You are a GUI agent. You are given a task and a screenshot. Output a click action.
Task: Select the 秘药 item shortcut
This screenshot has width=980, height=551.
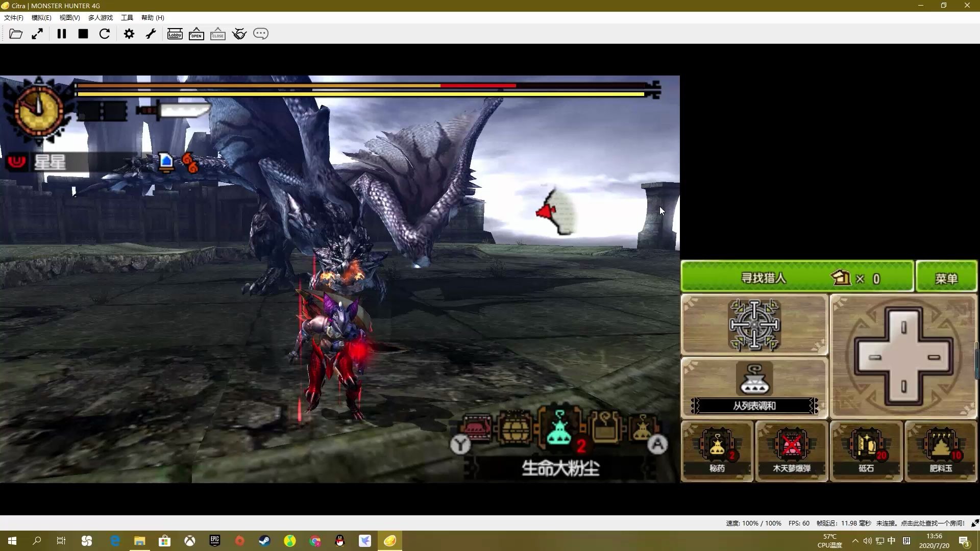(717, 451)
